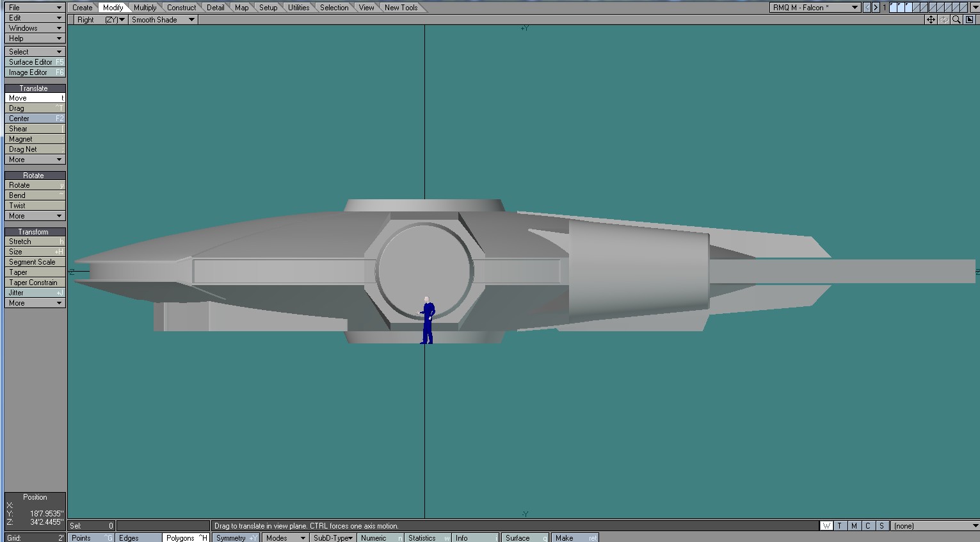The height and width of the screenshot is (542, 980).
Task: Select the Stretch tool
Action: (x=35, y=242)
